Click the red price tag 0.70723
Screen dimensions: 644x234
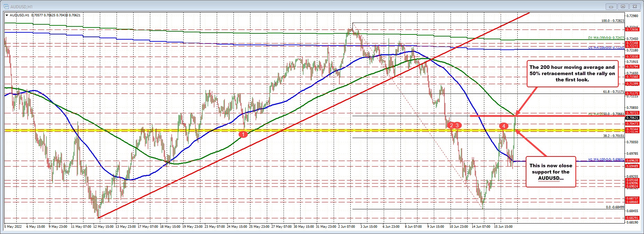click(632, 113)
